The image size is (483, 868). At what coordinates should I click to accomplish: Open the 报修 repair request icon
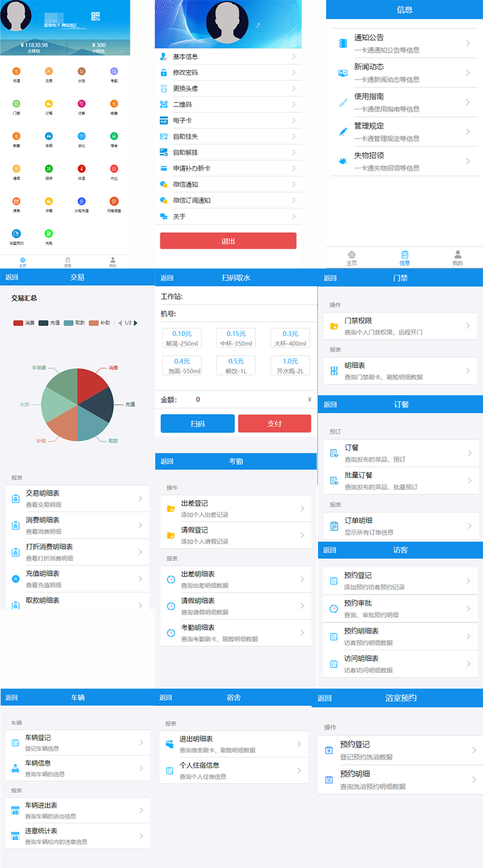[x=49, y=169]
